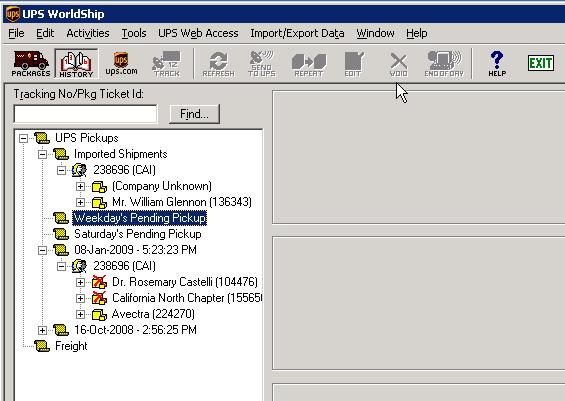The height and width of the screenshot is (401, 565).
Task: Expand the 16-Oct-2008 pickup node
Action: tap(43, 330)
